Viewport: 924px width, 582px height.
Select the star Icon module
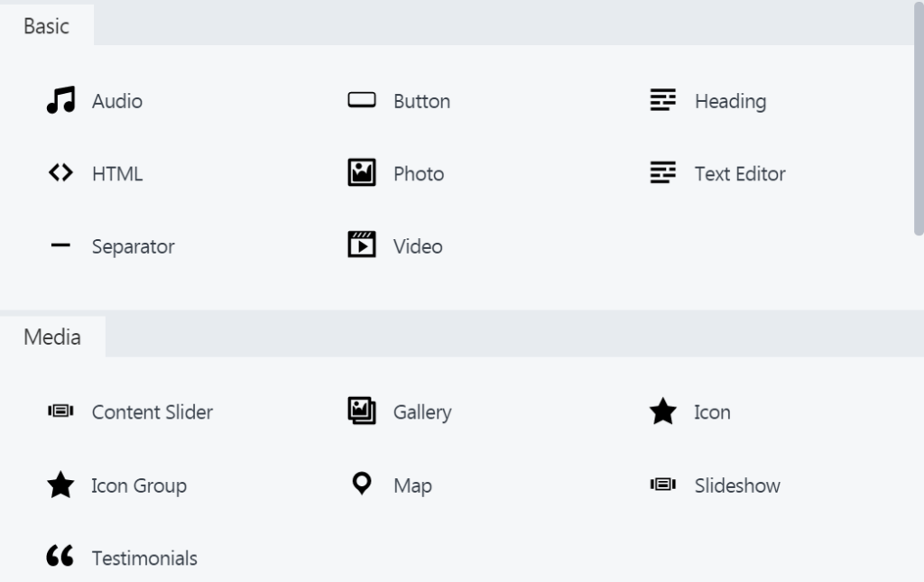662,411
